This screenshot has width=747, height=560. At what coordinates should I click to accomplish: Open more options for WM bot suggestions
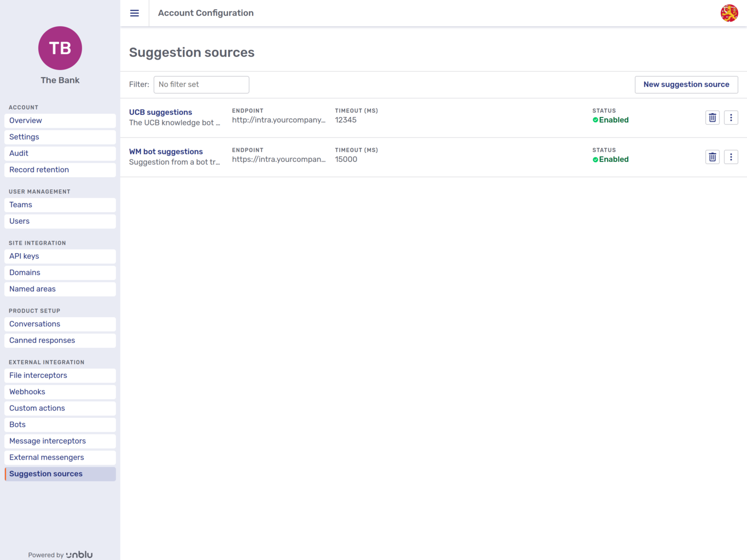pos(731,157)
